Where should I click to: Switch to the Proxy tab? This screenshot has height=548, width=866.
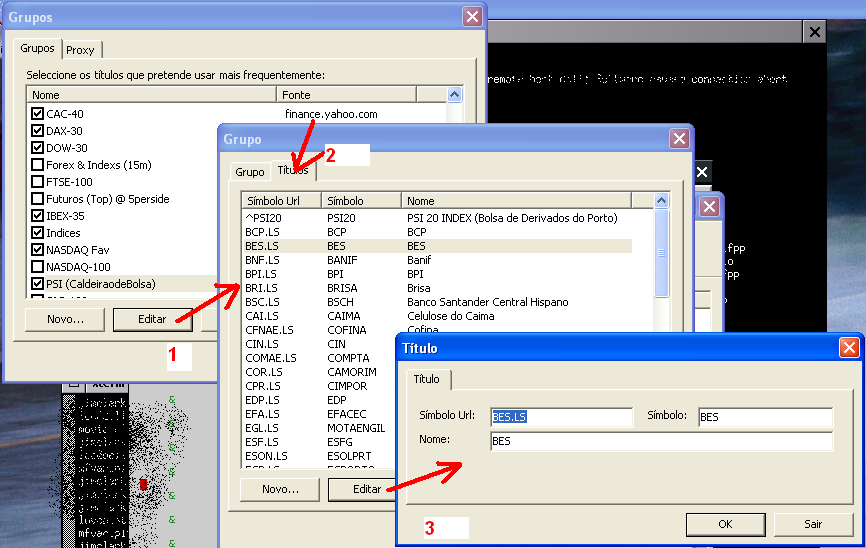click(80, 50)
